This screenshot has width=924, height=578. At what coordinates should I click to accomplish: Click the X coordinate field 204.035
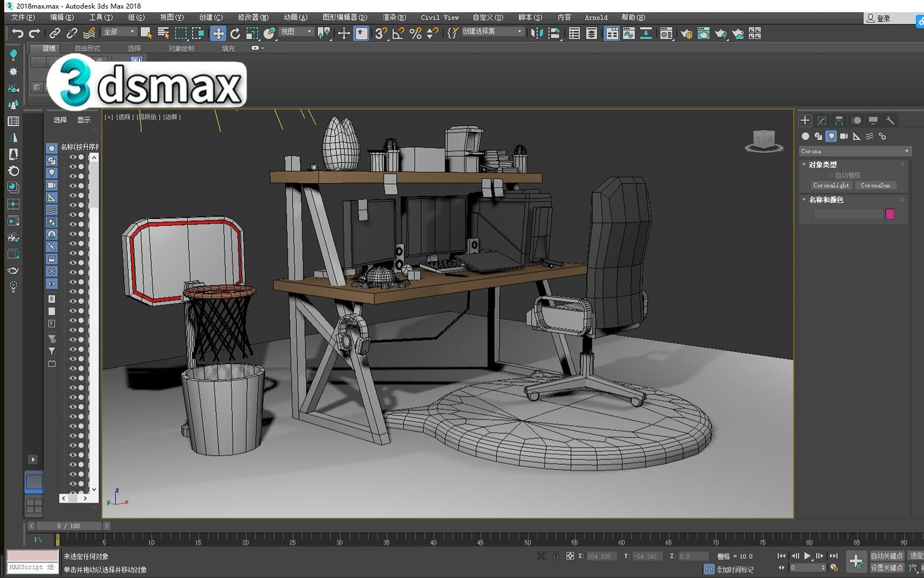coord(601,556)
